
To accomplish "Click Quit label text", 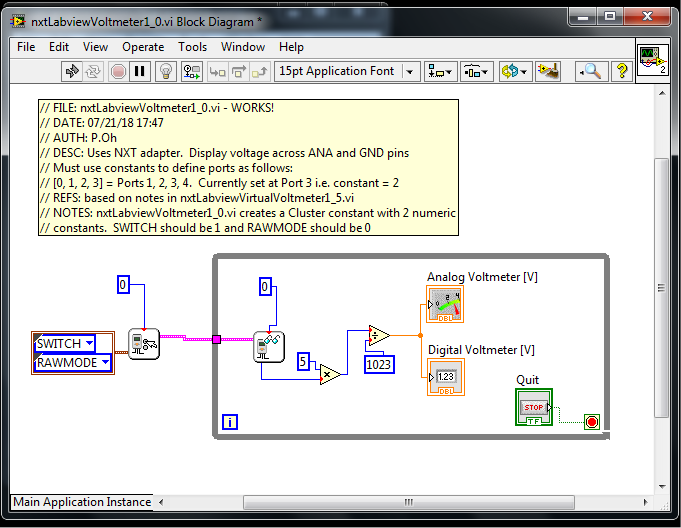I will (527, 380).
